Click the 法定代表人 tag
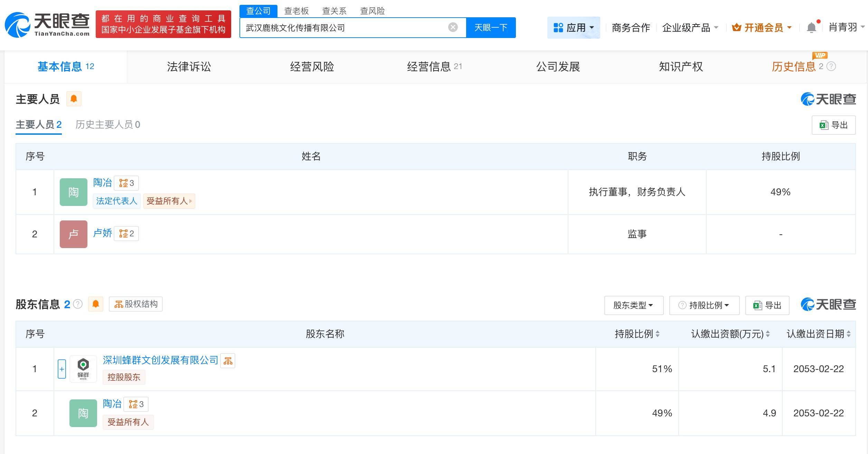868x454 pixels. tap(116, 201)
